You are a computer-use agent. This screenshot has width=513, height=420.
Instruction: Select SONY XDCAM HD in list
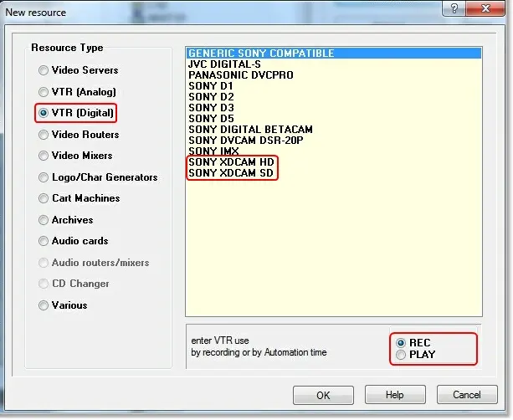(x=232, y=161)
